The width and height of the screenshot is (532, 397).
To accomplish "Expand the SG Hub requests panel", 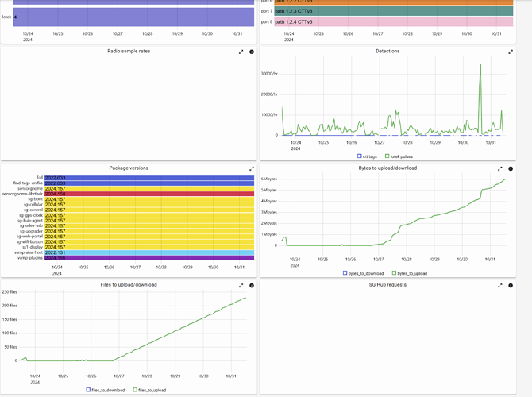I will click(501, 284).
